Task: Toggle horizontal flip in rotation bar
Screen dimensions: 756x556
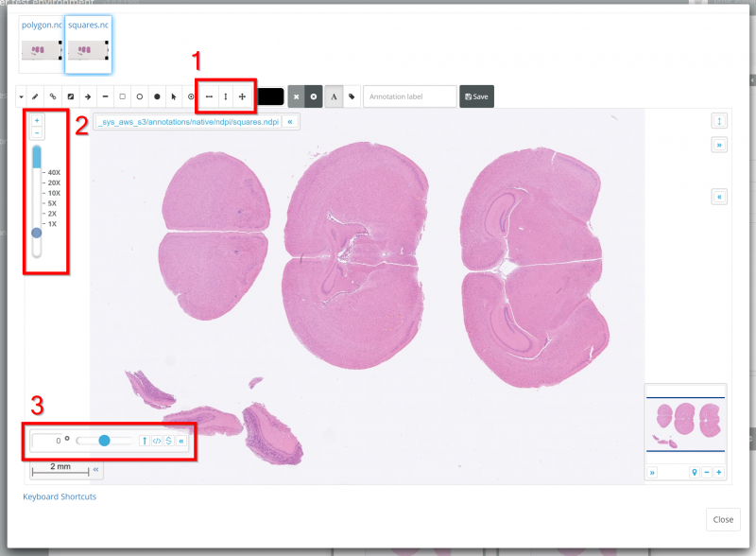Action: pyautogui.click(x=156, y=441)
